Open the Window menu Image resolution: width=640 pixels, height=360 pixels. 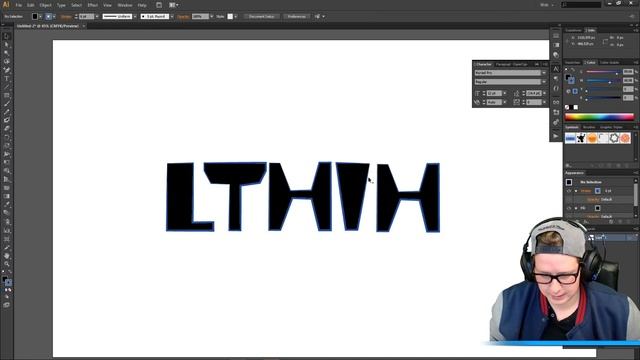[x=124, y=5]
